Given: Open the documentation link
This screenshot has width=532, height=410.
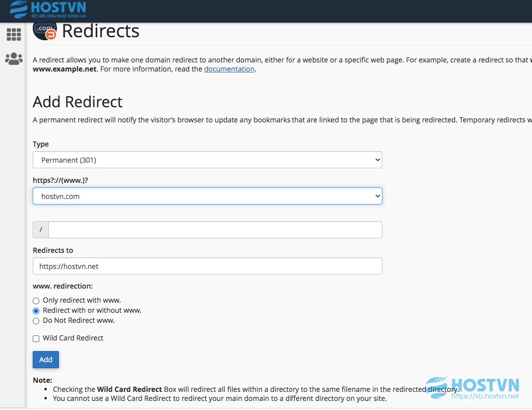Looking at the screenshot, I should 229,69.
